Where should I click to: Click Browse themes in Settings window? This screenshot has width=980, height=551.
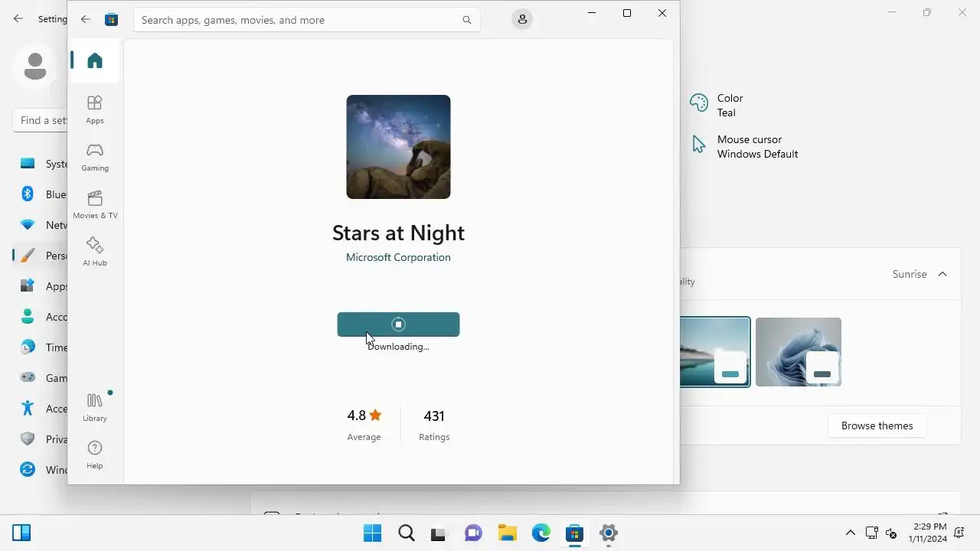[877, 425]
